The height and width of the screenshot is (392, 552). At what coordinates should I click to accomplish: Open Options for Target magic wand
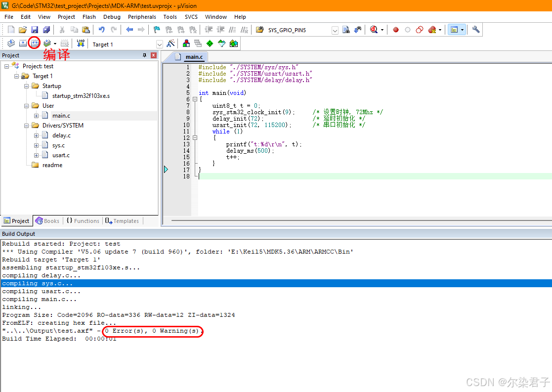(171, 44)
